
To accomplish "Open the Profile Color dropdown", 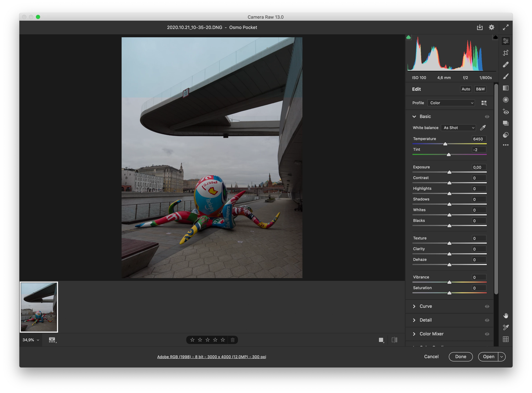I will click(451, 103).
